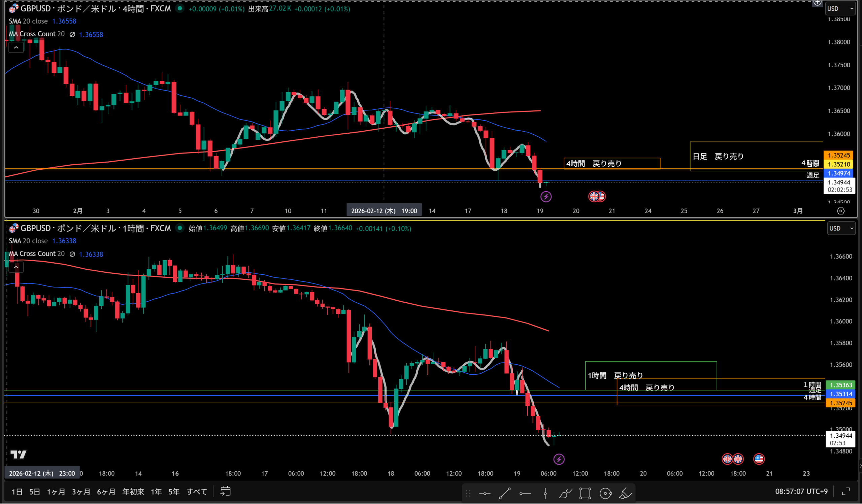Screen dimensions: 862x504
Task: Toggle visibility of top MA Cross Count indicator
Action: coord(72,34)
